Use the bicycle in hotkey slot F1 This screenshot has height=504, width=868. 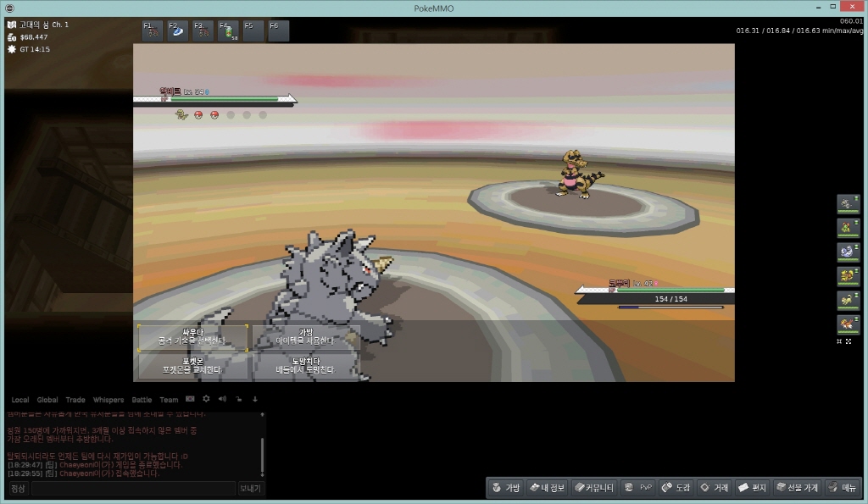coord(153,31)
